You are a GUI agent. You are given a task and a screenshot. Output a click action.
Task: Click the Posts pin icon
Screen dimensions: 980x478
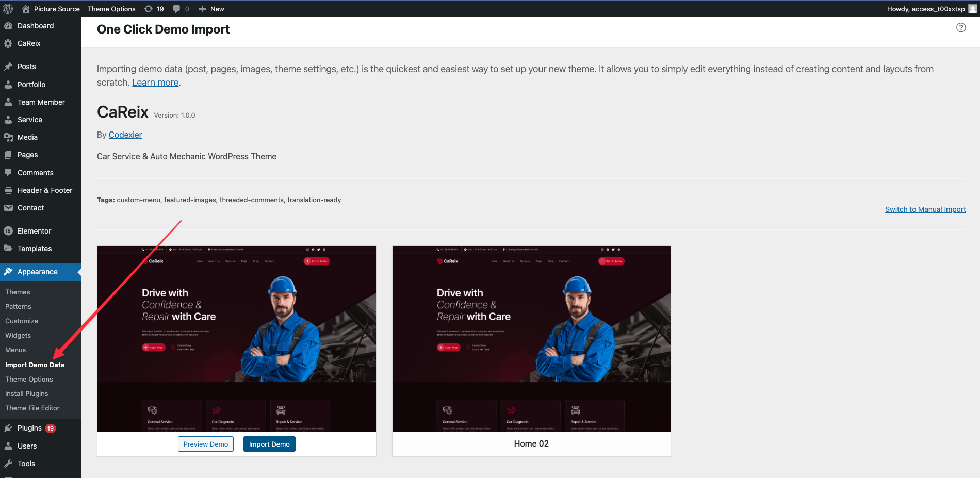coord(8,67)
